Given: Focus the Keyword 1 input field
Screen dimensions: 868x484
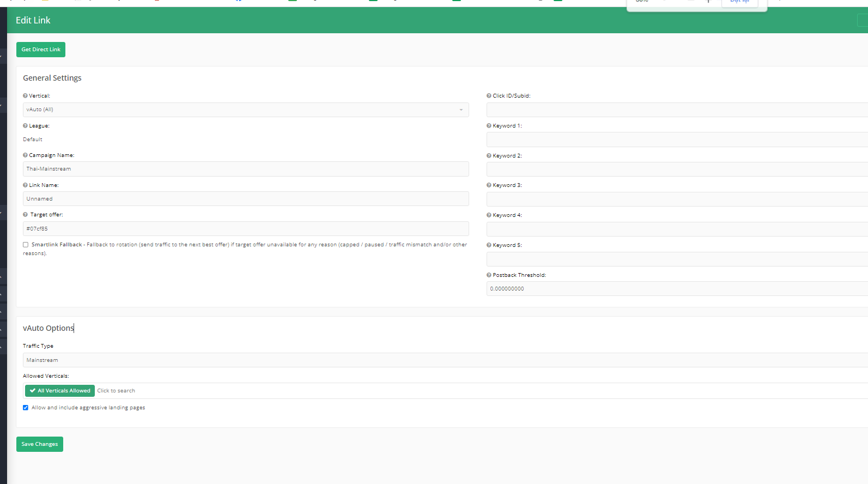Looking at the screenshot, I should (677, 140).
